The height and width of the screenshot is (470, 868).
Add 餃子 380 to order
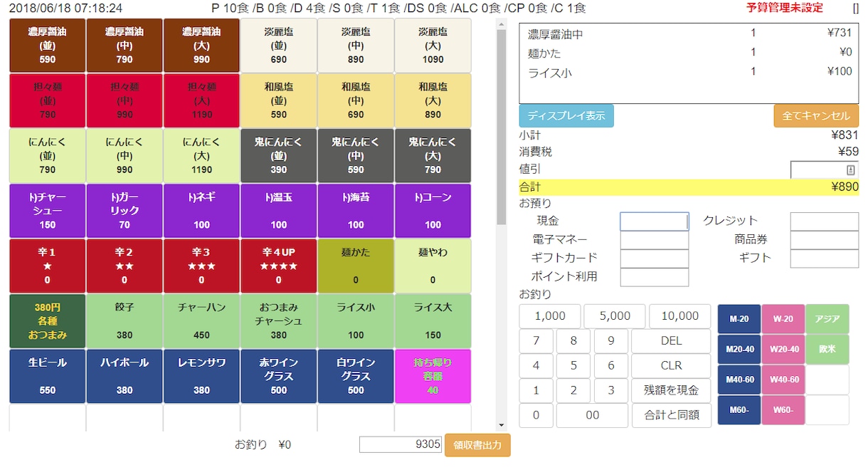(125, 321)
